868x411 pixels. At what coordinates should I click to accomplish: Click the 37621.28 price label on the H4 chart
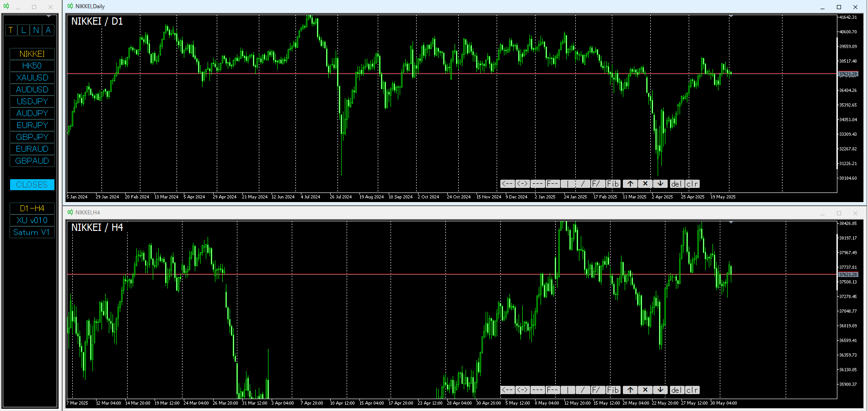pyautogui.click(x=848, y=275)
